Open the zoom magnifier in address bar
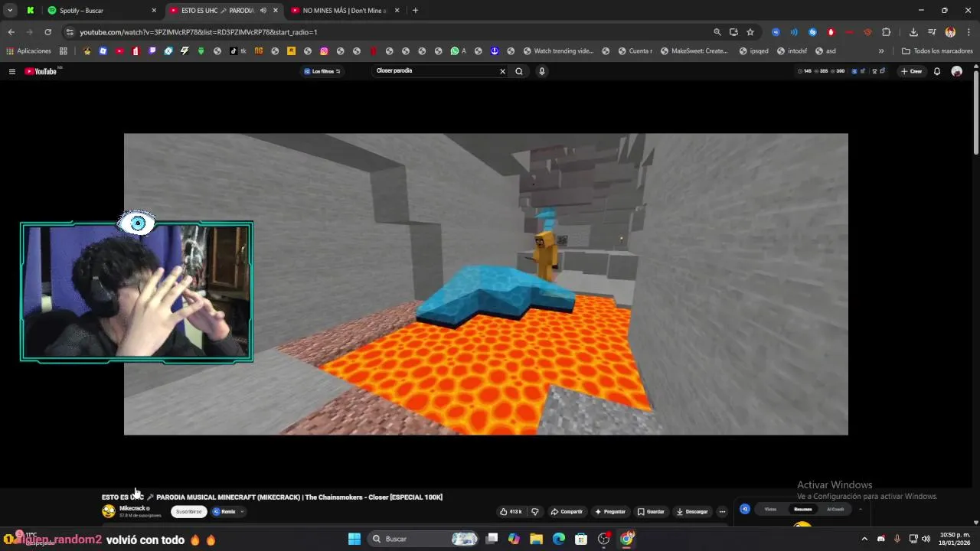This screenshot has width=980, height=551. click(717, 32)
